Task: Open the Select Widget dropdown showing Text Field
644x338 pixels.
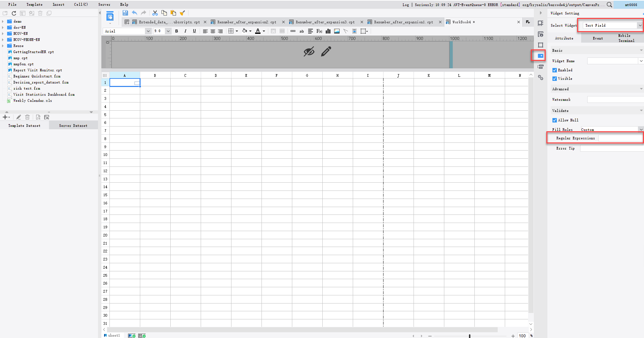Action: (610, 25)
